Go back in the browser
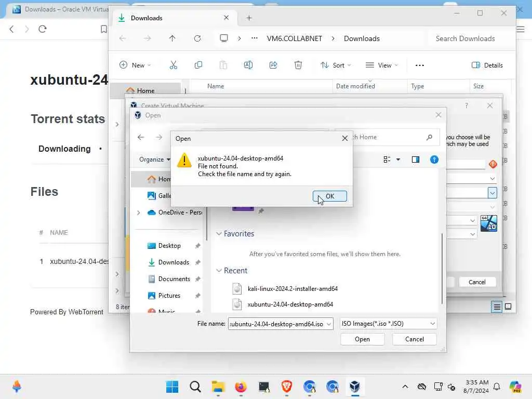This screenshot has width=532, height=399. coord(11,29)
